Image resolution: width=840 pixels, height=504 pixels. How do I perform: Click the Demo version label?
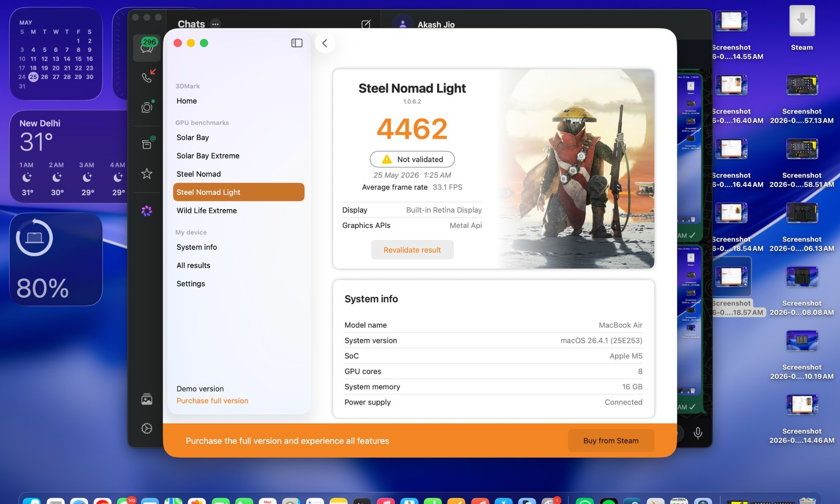[x=200, y=389]
